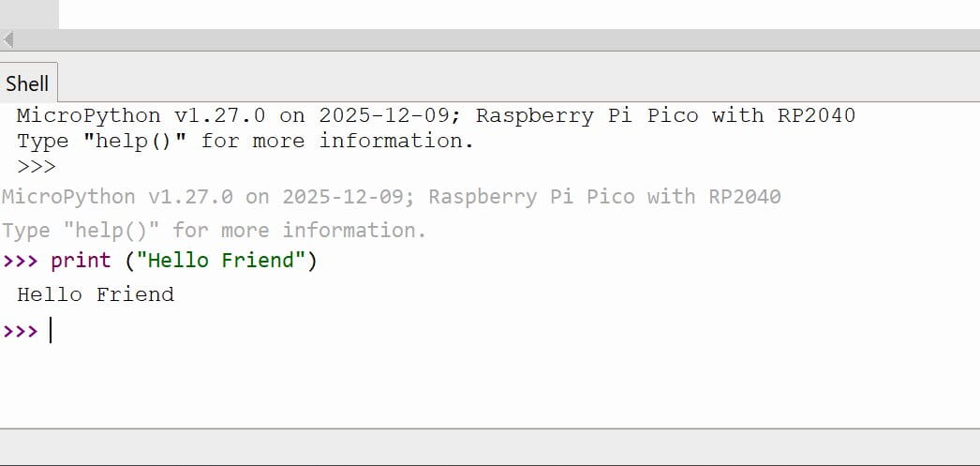Select the Shell tab

click(x=27, y=83)
